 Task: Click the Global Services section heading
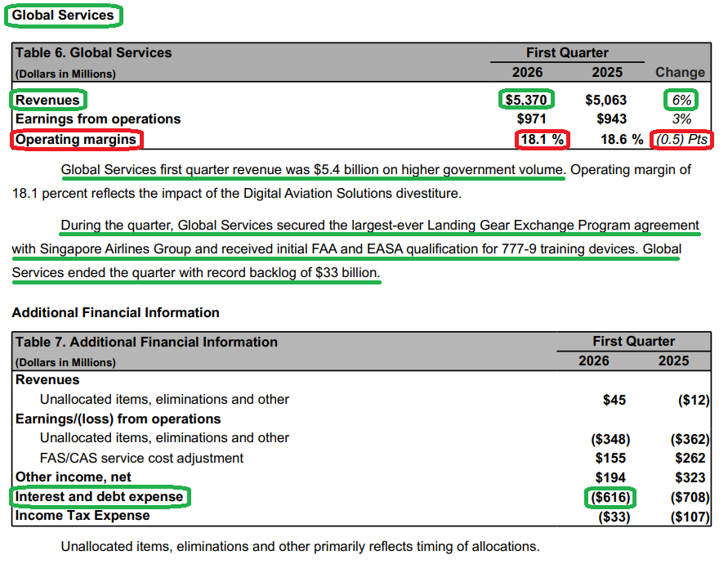[63, 15]
